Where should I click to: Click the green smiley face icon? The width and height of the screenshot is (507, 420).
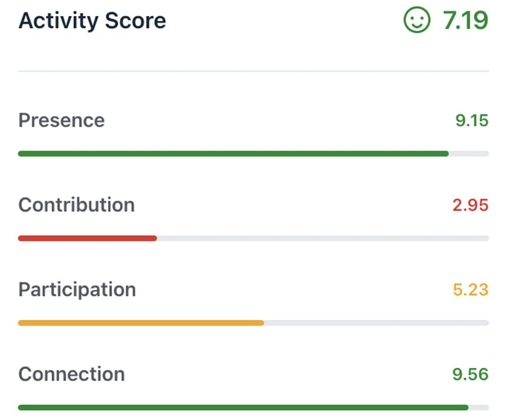[x=416, y=21]
